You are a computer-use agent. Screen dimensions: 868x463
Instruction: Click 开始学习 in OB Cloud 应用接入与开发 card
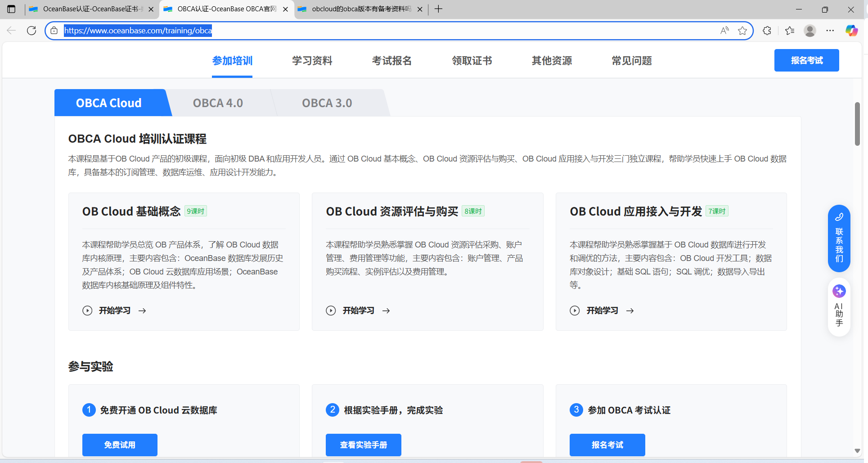(603, 310)
